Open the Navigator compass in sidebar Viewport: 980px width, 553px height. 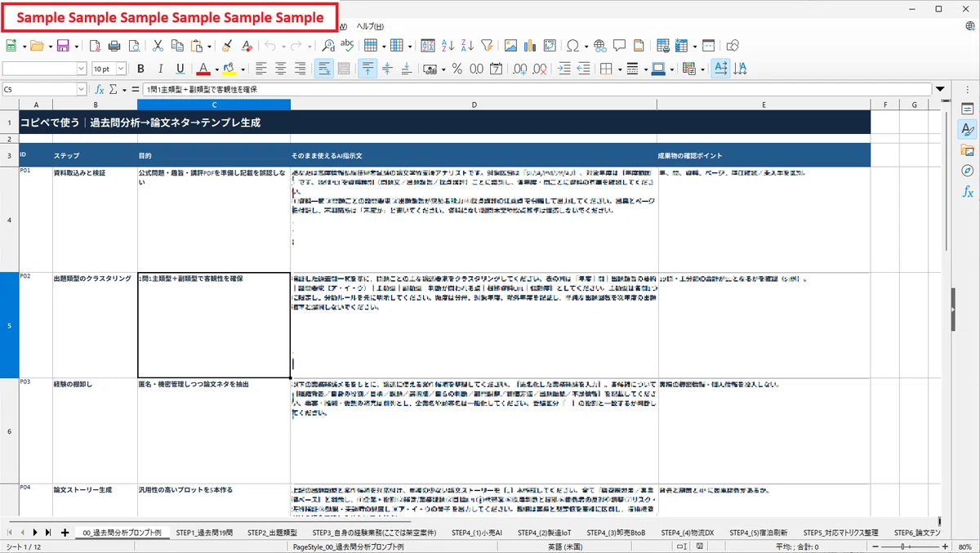pos(968,171)
